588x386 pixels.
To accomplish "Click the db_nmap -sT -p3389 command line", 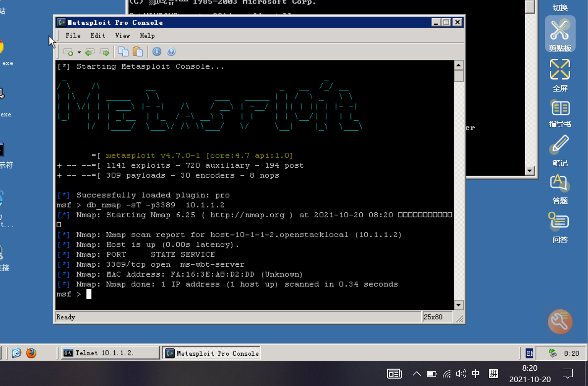I will (140, 205).
